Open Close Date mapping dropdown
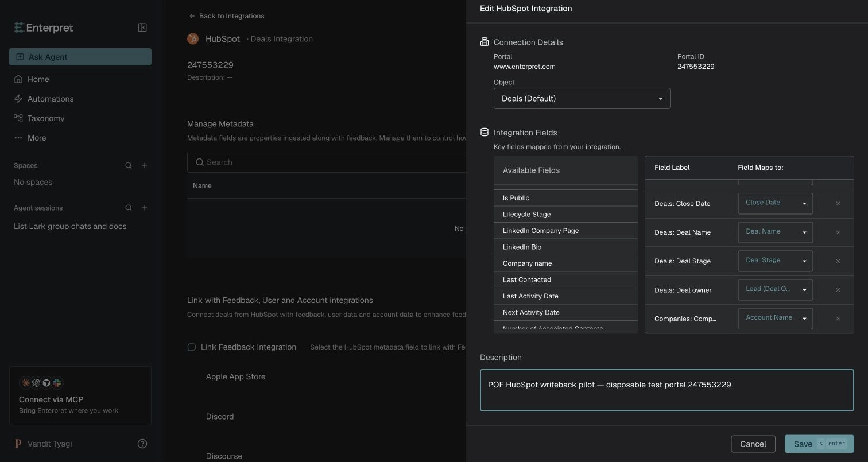 pyautogui.click(x=775, y=203)
